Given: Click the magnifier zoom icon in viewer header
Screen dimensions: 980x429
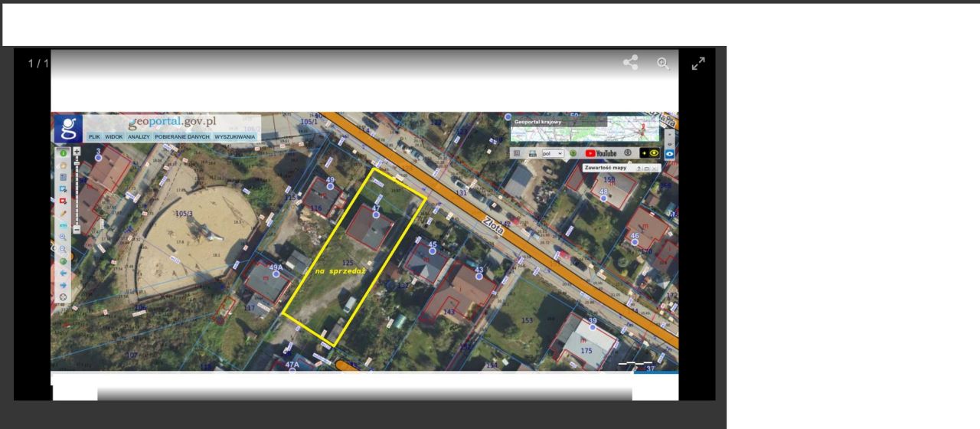Looking at the screenshot, I should pyautogui.click(x=663, y=64).
